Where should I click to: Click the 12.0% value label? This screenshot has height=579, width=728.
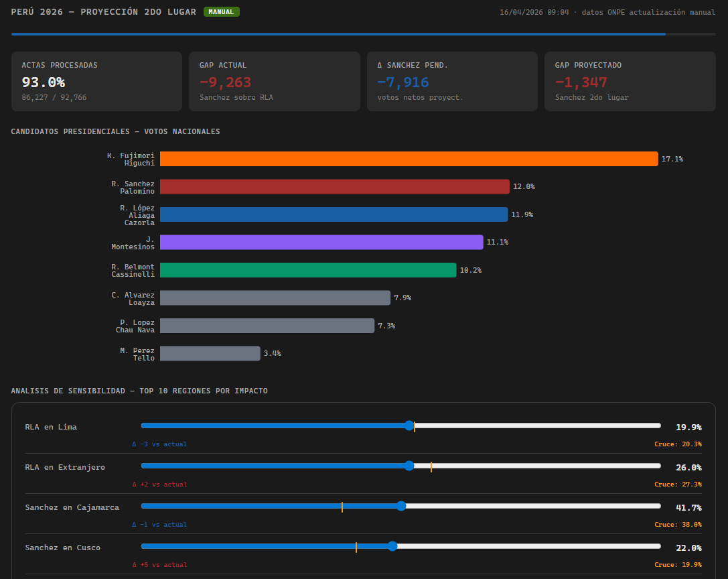(x=524, y=186)
